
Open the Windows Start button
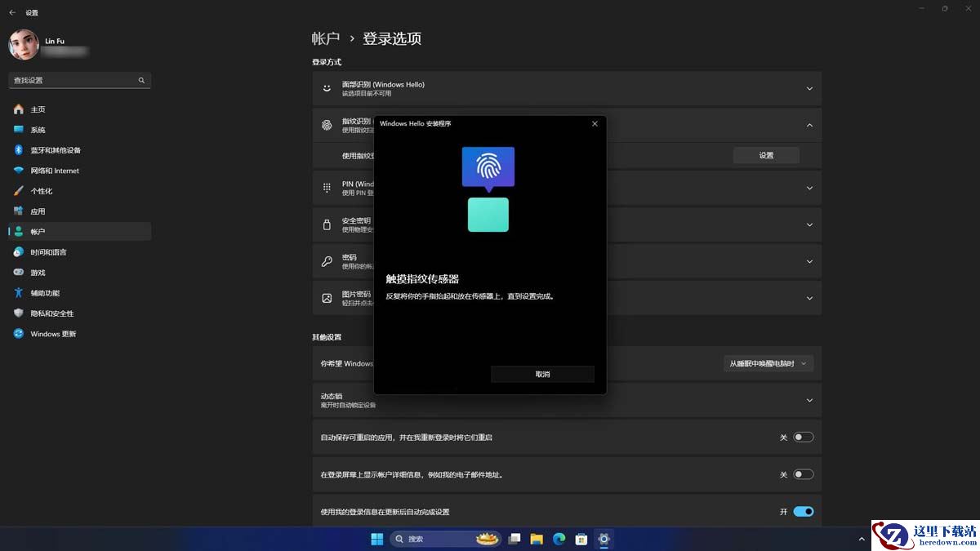[377, 539]
